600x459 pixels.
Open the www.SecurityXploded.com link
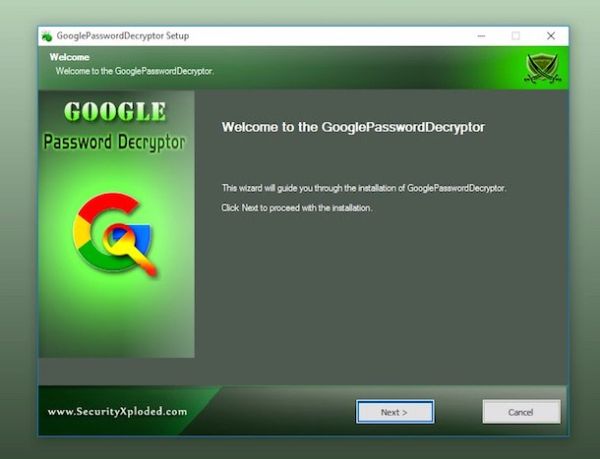click(x=117, y=411)
